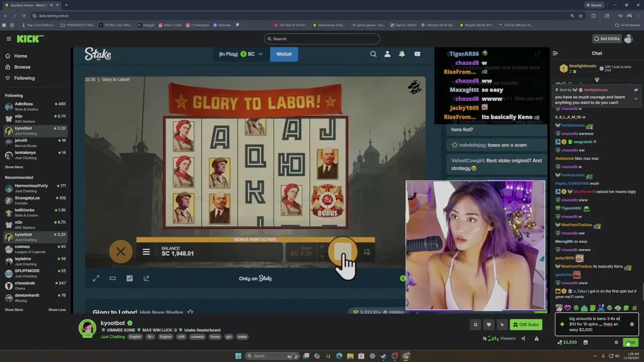Open the channel points shop icon
Image resolution: width=644 pixels, height=362 pixels.
point(586,342)
